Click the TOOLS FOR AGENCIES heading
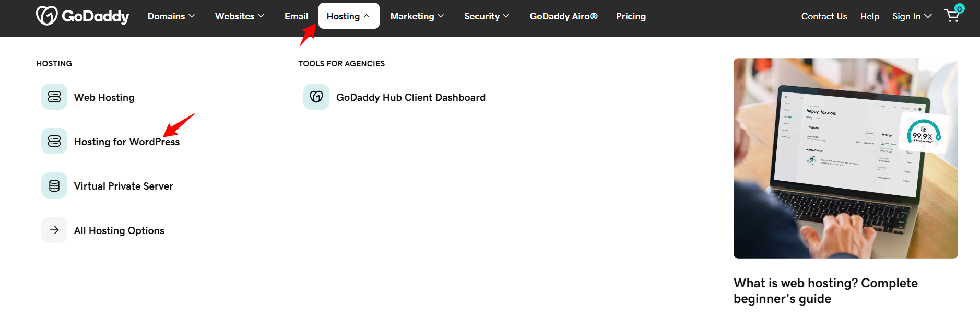980x315 pixels. click(341, 63)
